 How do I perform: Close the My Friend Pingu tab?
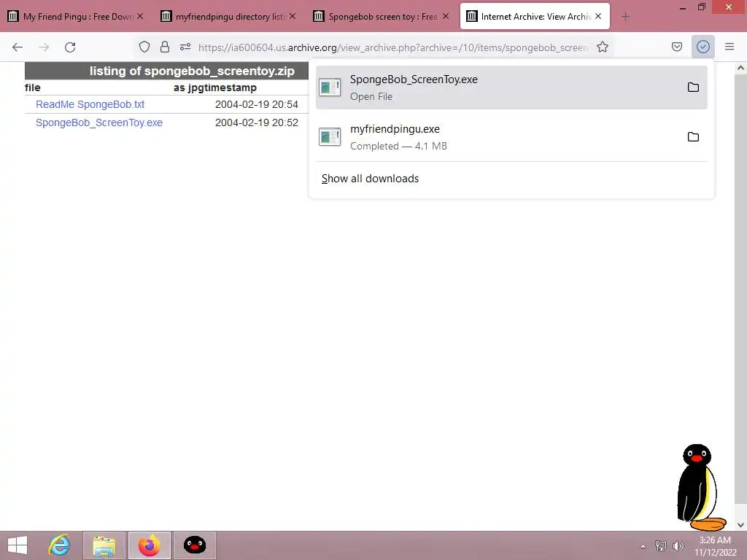pyautogui.click(x=140, y=16)
